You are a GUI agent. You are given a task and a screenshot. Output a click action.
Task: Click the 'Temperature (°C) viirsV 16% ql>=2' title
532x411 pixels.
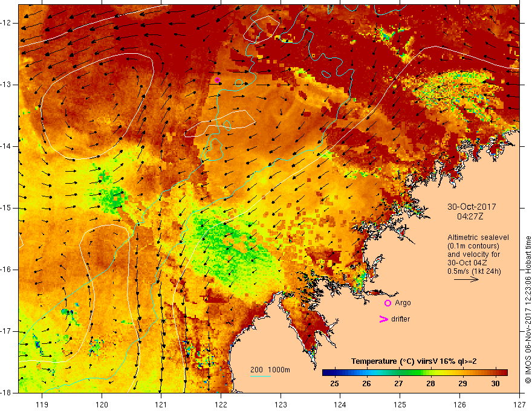click(414, 361)
